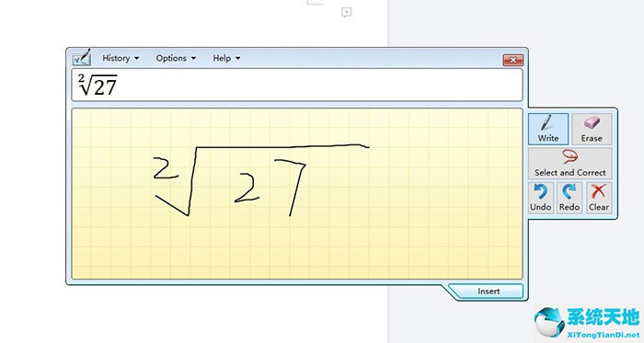Click the recognized formula preview area
Viewport: 644px width, 343px height.
pyautogui.click(x=297, y=85)
